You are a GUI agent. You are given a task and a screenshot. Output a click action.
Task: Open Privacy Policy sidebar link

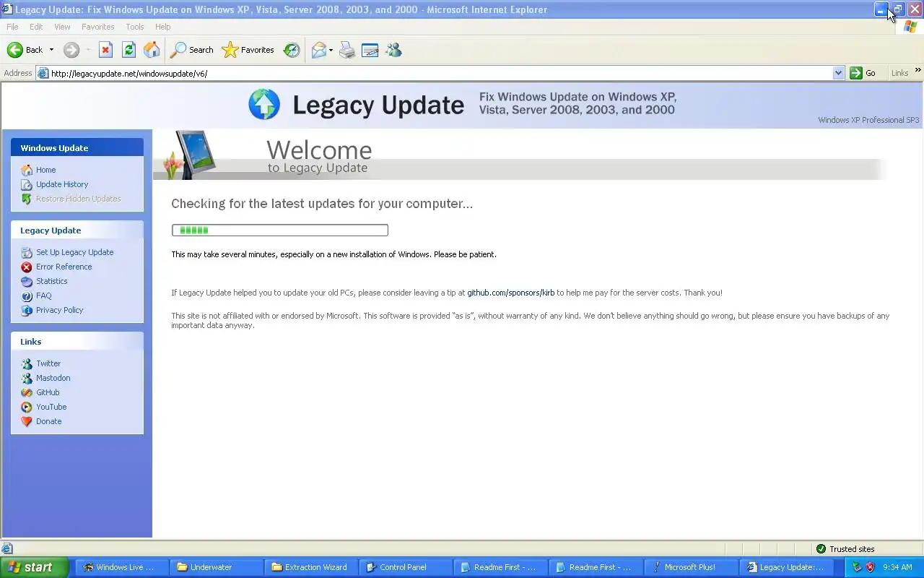coord(59,310)
